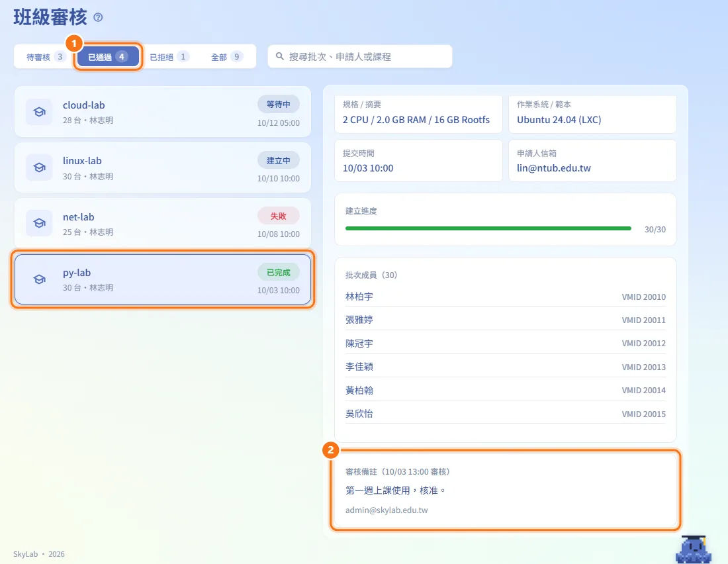Open the cloud-lab batch card
Screen dimensions: 728x564
163,111
